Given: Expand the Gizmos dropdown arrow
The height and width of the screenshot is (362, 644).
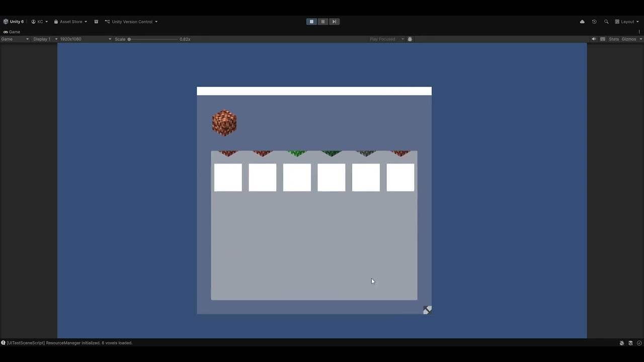Looking at the screenshot, I should point(640,39).
